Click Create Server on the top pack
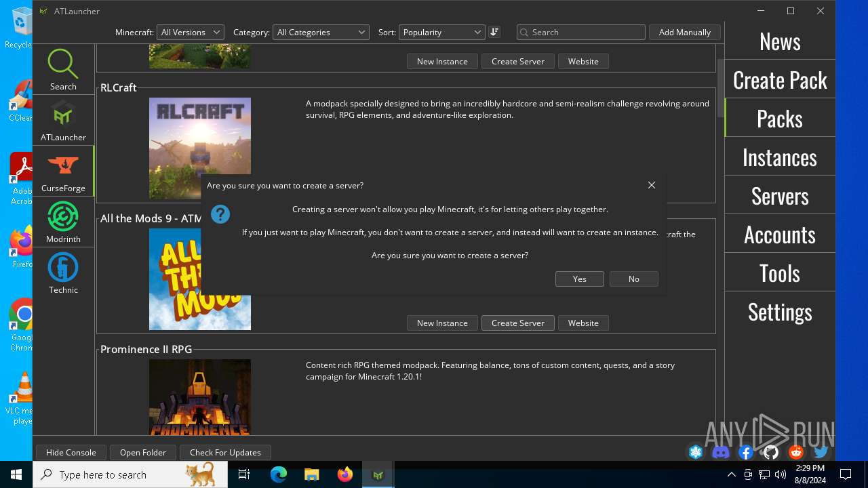The image size is (868, 488). (x=518, y=61)
